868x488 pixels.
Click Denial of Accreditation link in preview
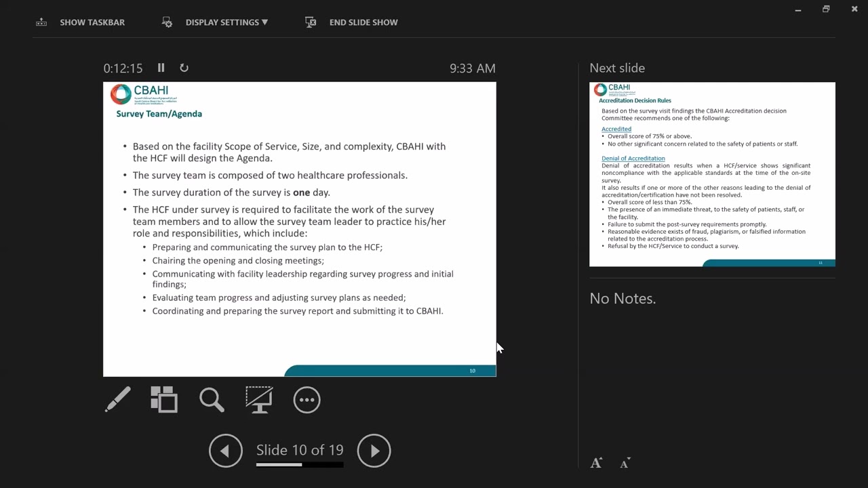(x=633, y=159)
